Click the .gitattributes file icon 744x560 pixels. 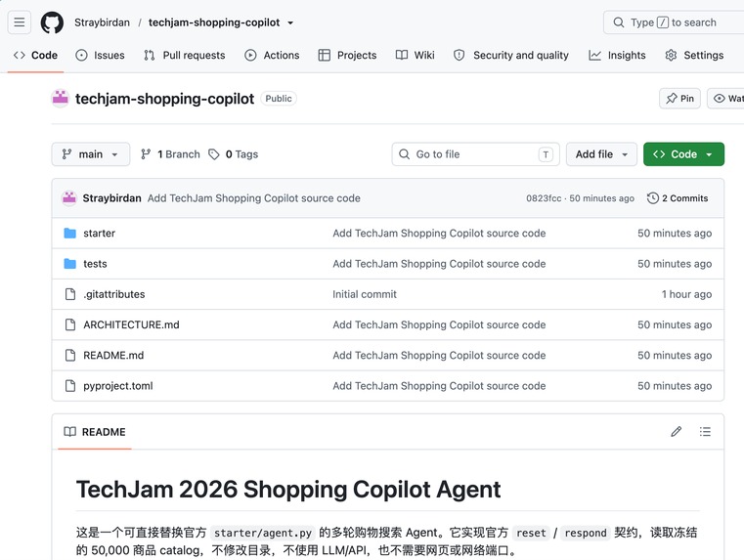(70, 294)
